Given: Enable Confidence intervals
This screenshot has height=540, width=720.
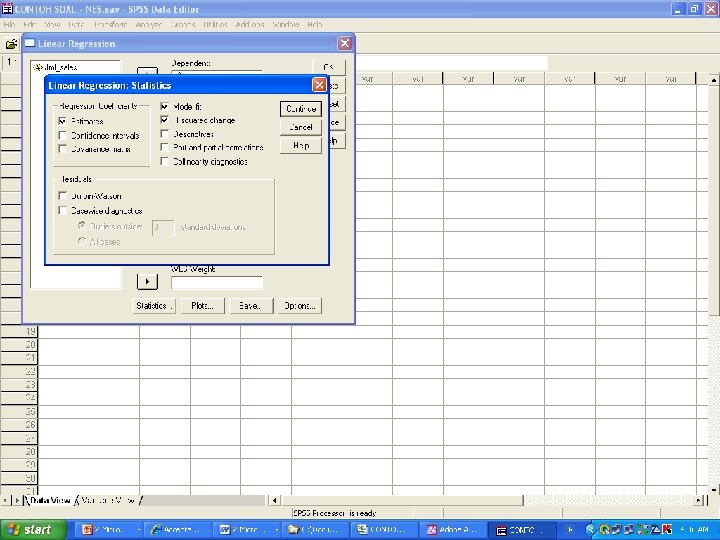Looking at the screenshot, I should (62, 135).
